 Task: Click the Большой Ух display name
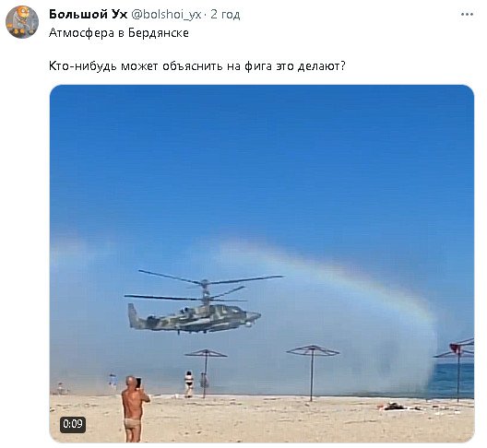[89, 14]
